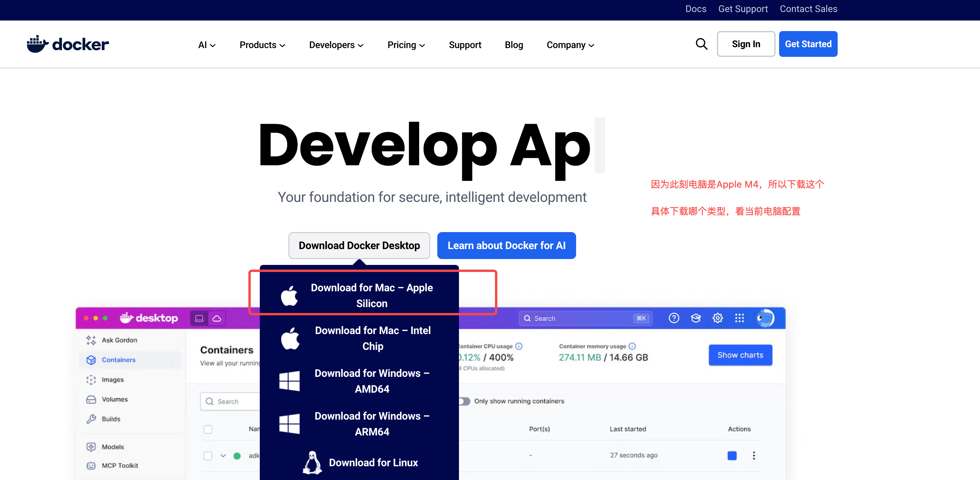980x480 pixels.
Task: Click the Models sidebar icon
Action: tap(91, 447)
